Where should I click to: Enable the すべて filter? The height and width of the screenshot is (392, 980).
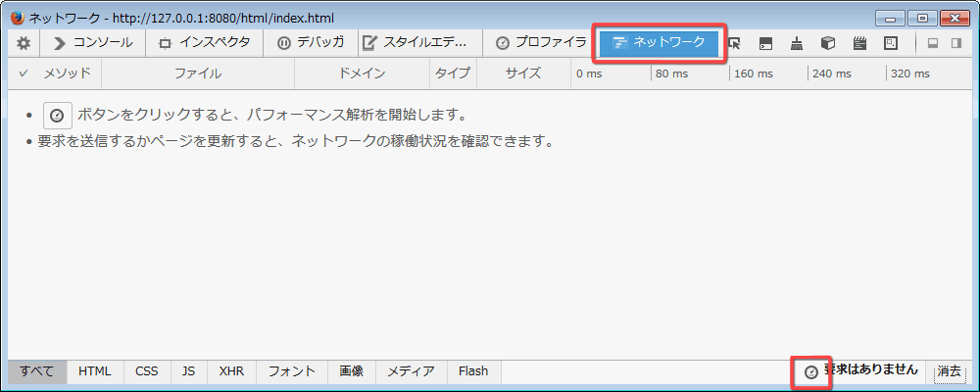[x=37, y=371]
